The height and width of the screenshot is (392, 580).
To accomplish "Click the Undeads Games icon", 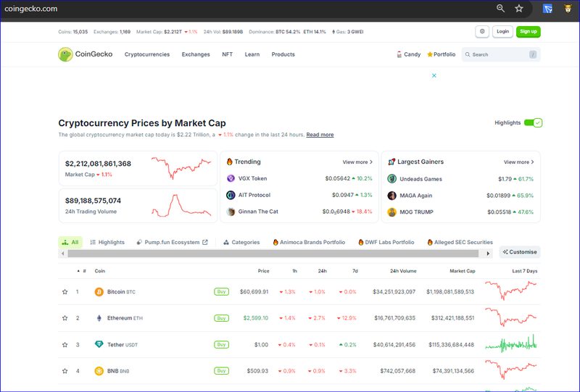I will coord(391,179).
